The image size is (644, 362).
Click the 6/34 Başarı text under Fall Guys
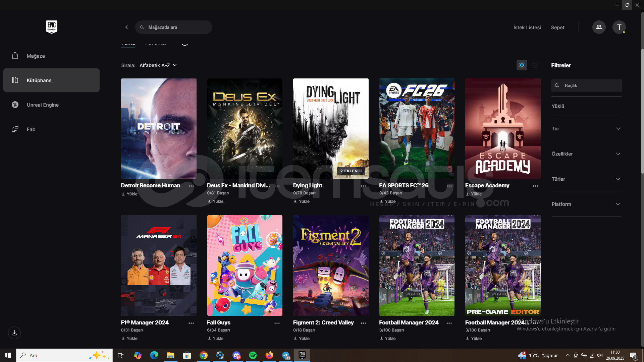pyautogui.click(x=218, y=330)
